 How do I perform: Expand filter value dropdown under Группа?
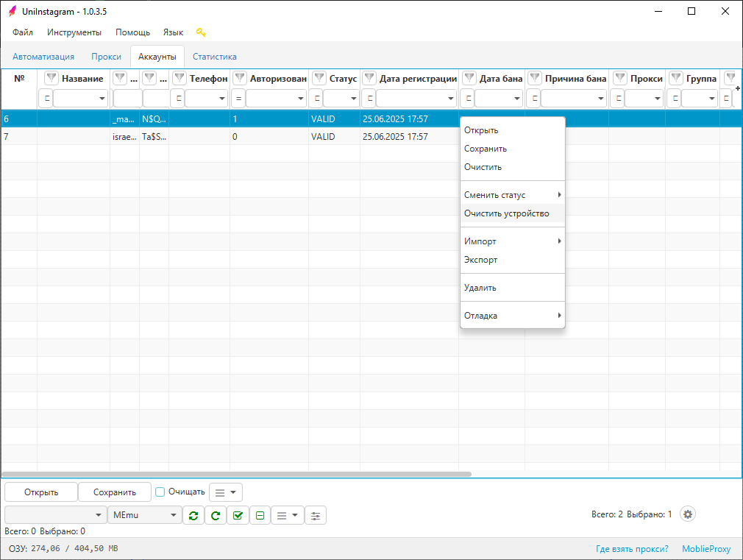point(711,99)
